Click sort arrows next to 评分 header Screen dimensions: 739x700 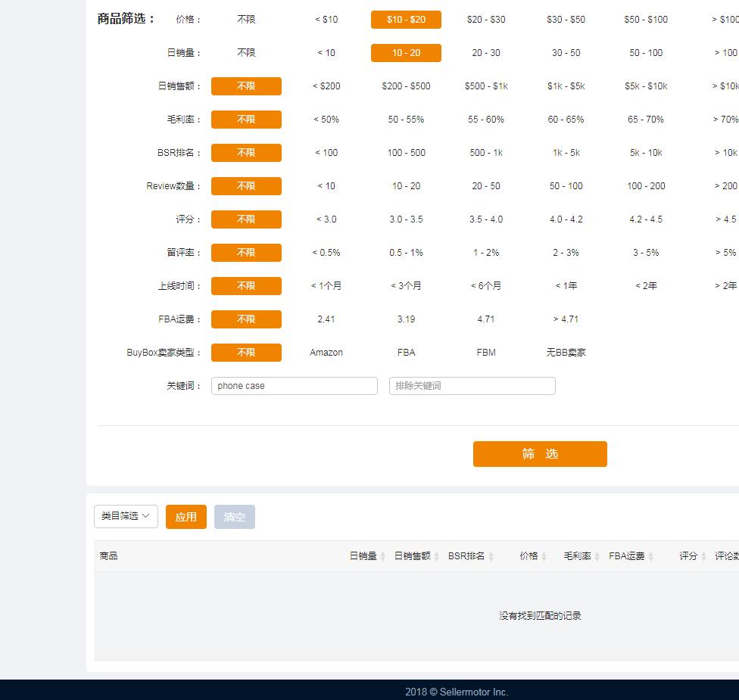(x=703, y=557)
